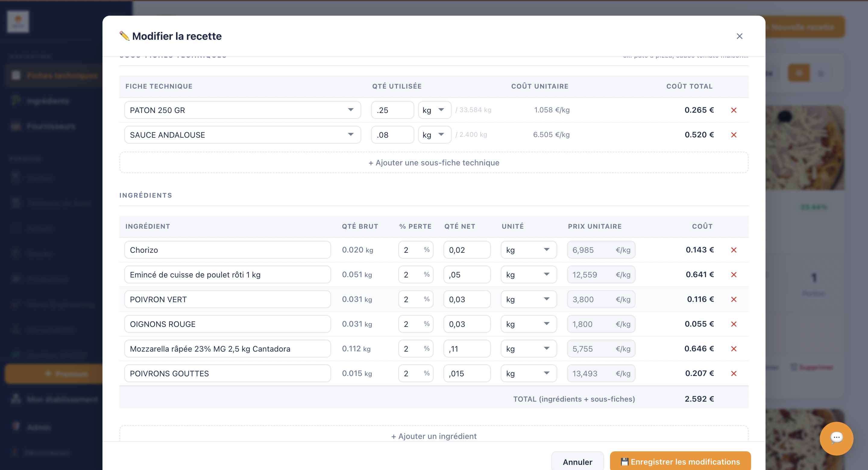Image resolution: width=868 pixels, height=470 pixels.
Task: Open Emincé de poulet unit dropdown
Action: pyautogui.click(x=528, y=274)
